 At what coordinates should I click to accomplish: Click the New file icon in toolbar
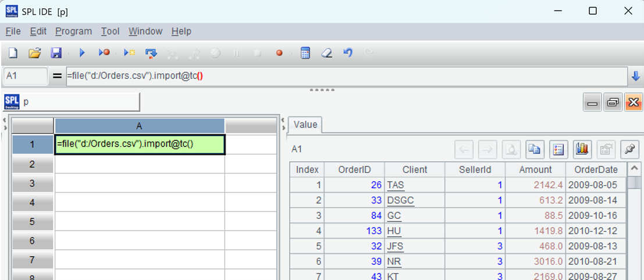(13, 53)
